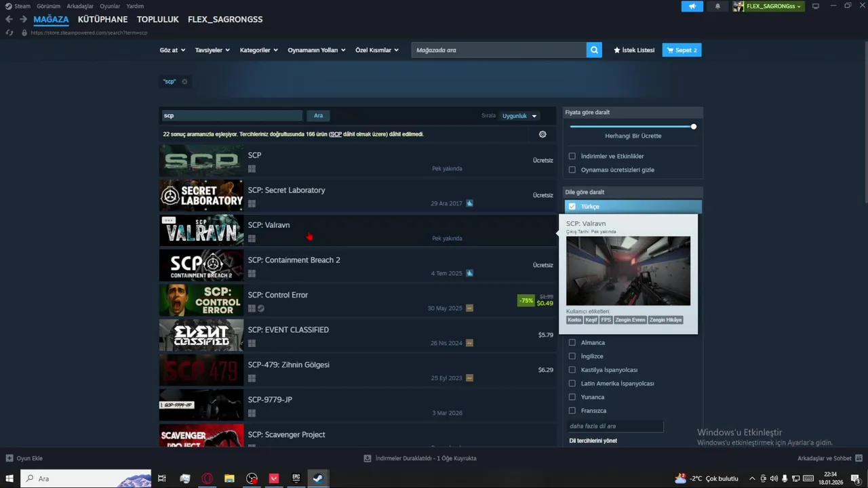The image size is (868, 488).
Task: Reload the store page
Action: tap(9, 33)
